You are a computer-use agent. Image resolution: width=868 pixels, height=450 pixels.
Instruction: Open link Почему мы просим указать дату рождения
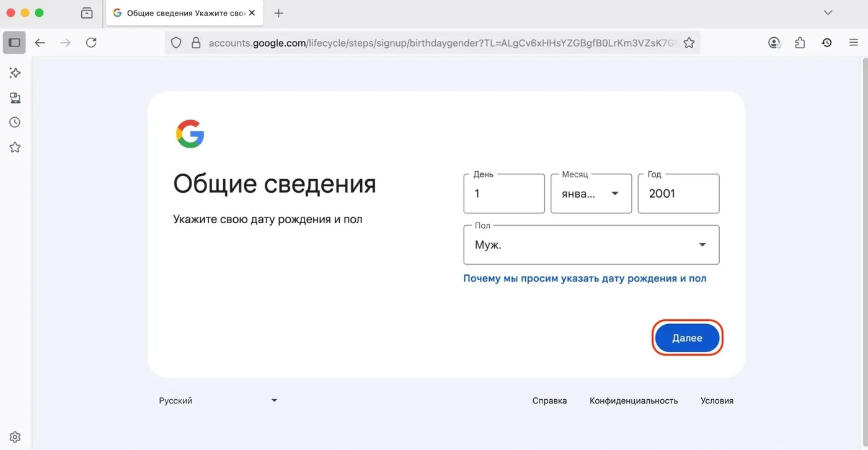click(585, 278)
